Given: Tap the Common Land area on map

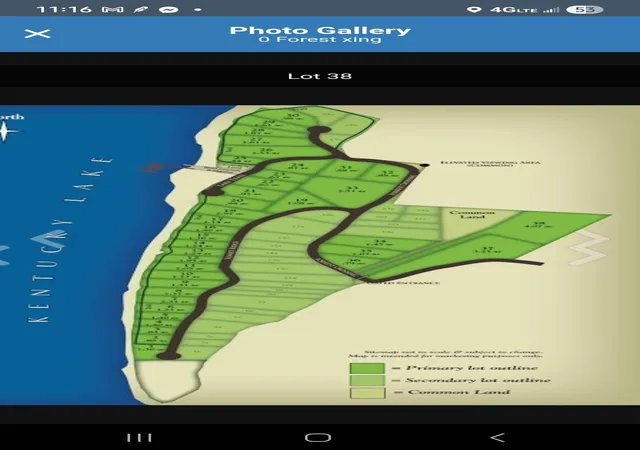Looking at the screenshot, I should pyautogui.click(x=472, y=214).
